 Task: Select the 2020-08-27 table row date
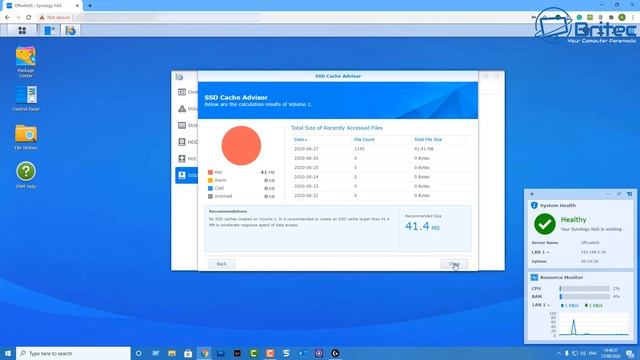pyautogui.click(x=306, y=149)
